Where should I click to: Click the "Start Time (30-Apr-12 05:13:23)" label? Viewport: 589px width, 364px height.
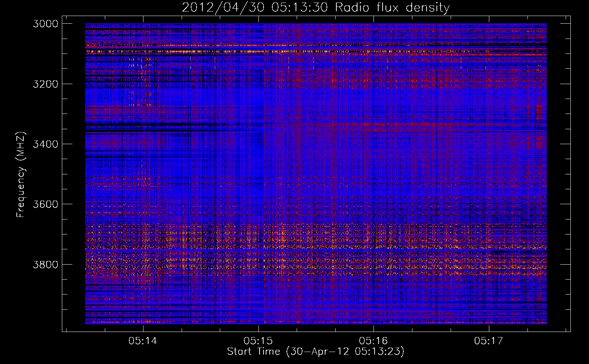pos(316,352)
